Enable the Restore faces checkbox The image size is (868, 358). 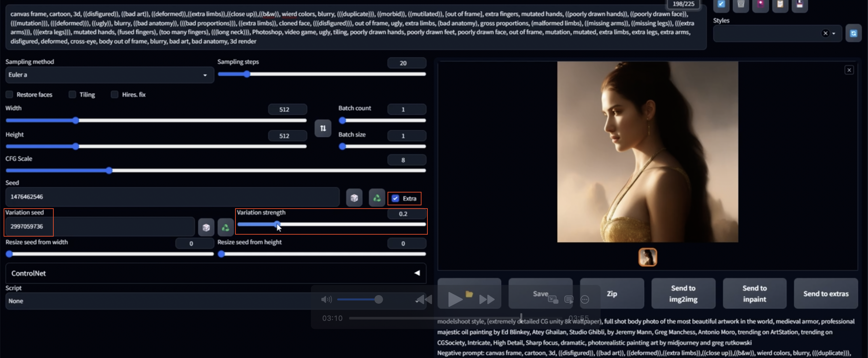(x=10, y=94)
